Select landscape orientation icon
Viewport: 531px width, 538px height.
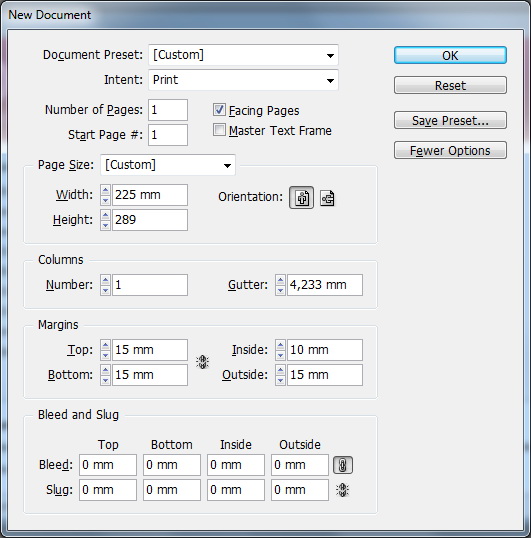327,198
